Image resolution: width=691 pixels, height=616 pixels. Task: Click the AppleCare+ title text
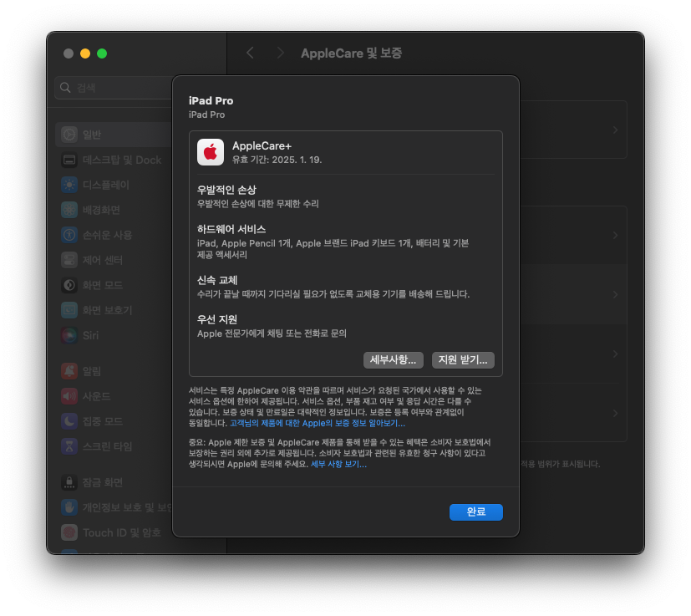[x=262, y=146]
